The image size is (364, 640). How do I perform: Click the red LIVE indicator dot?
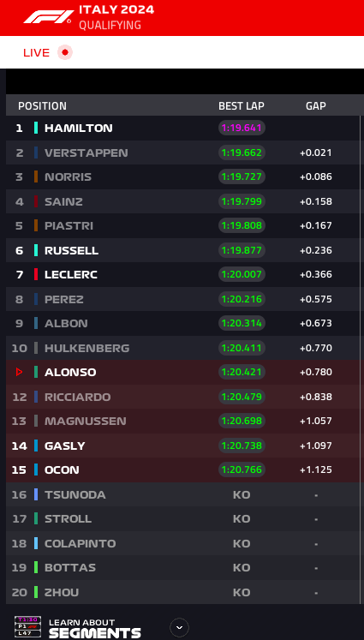point(64,52)
